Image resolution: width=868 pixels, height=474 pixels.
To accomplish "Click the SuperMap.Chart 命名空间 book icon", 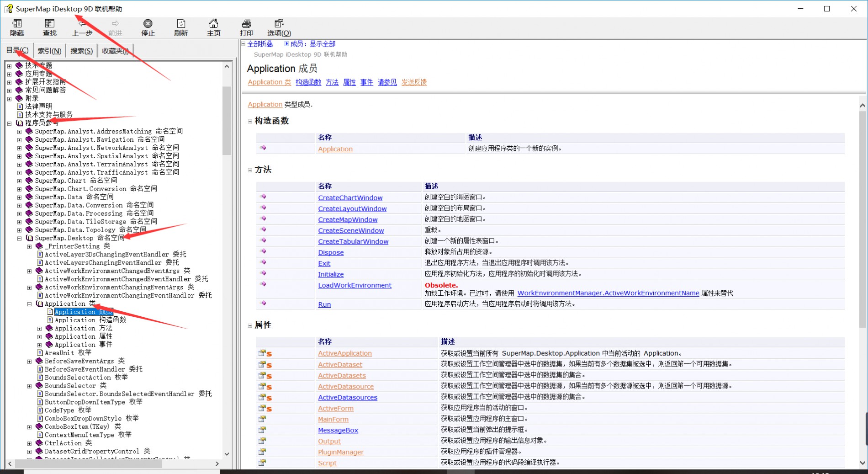I will 29,181.
